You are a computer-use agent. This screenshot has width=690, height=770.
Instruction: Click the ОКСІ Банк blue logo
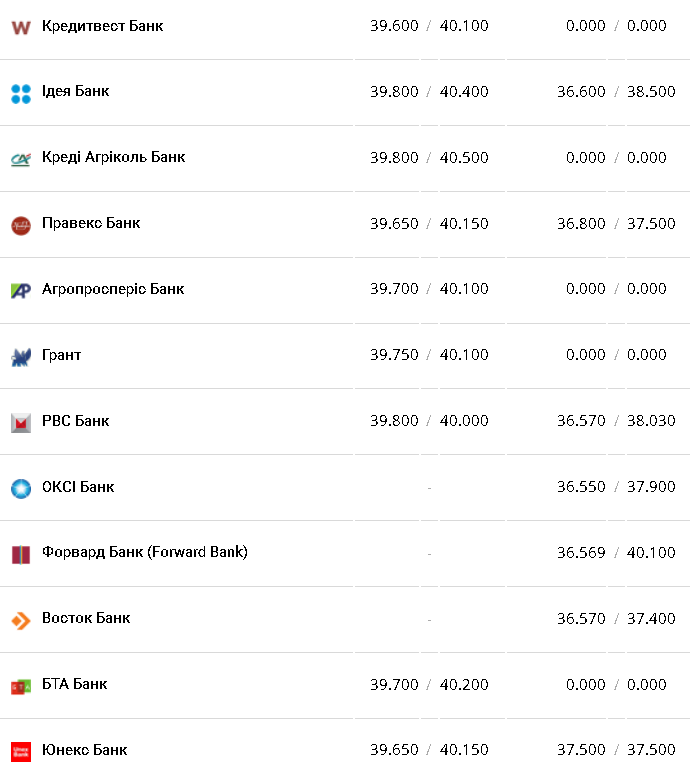pos(21,488)
